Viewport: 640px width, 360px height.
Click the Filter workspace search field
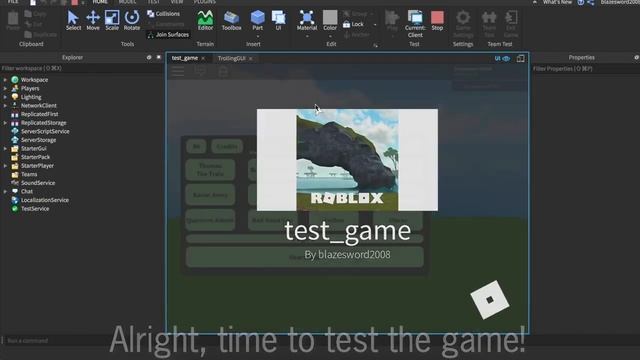pos(82,68)
